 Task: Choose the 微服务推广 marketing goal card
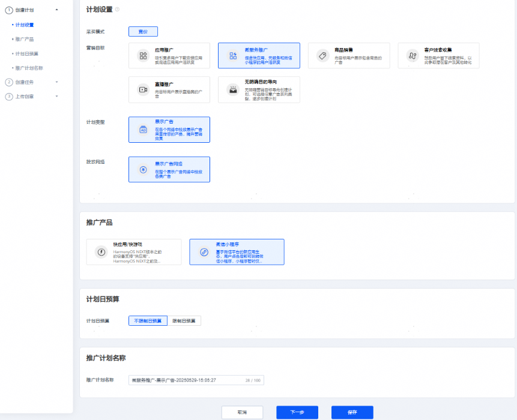click(x=259, y=56)
